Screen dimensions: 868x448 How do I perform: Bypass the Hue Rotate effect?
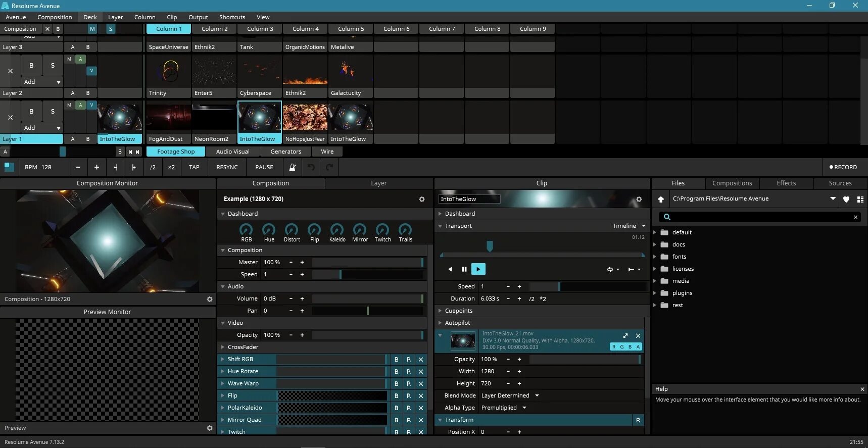397,371
